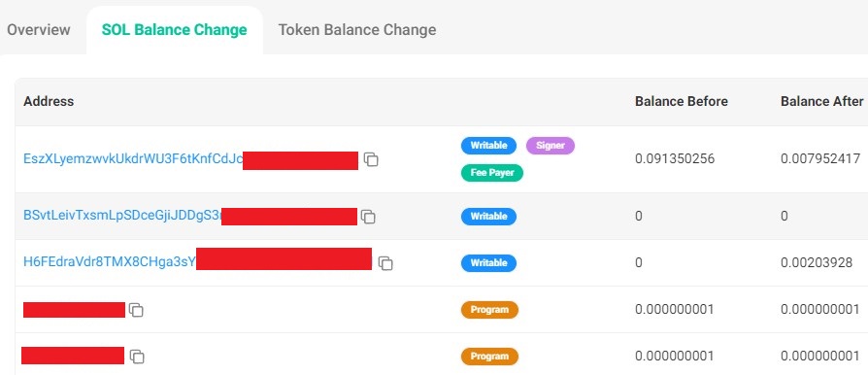The height and width of the screenshot is (375, 868).
Task: Copy second Program address with copy icon
Action: pyautogui.click(x=137, y=357)
